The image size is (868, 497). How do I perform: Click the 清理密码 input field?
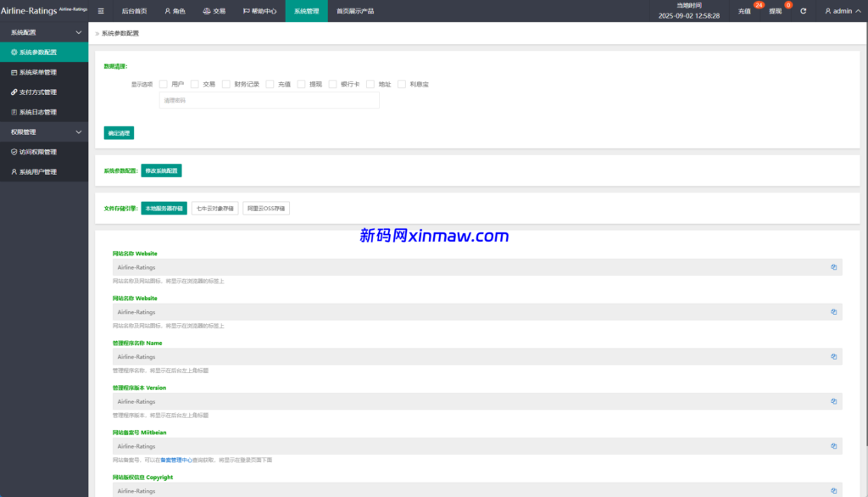tap(269, 99)
